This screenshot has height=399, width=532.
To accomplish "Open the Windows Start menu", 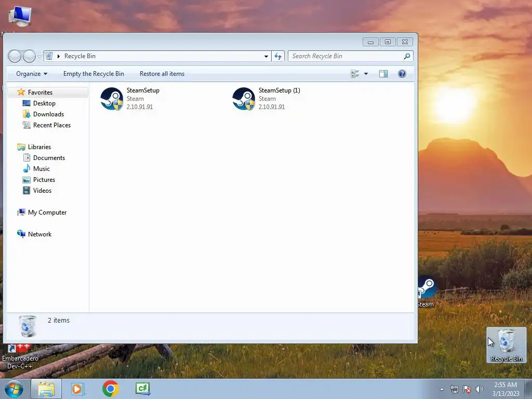I will coord(14,389).
